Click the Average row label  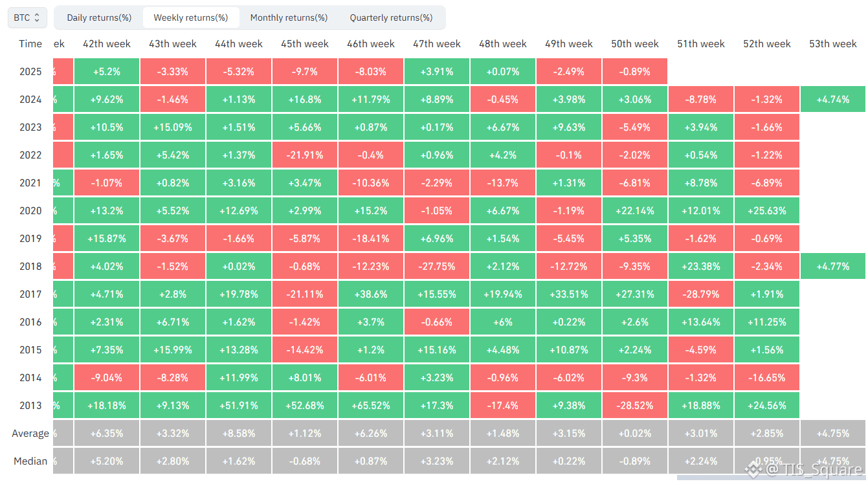tap(30, 433)
